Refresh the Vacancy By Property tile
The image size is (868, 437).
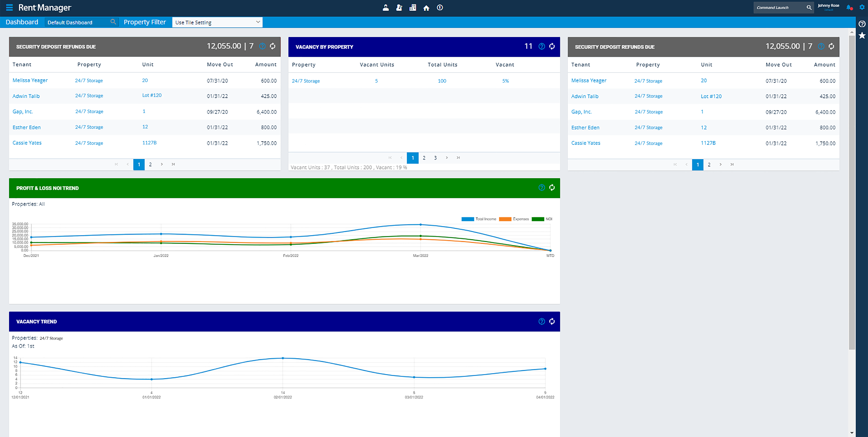[x=552, y=46]
